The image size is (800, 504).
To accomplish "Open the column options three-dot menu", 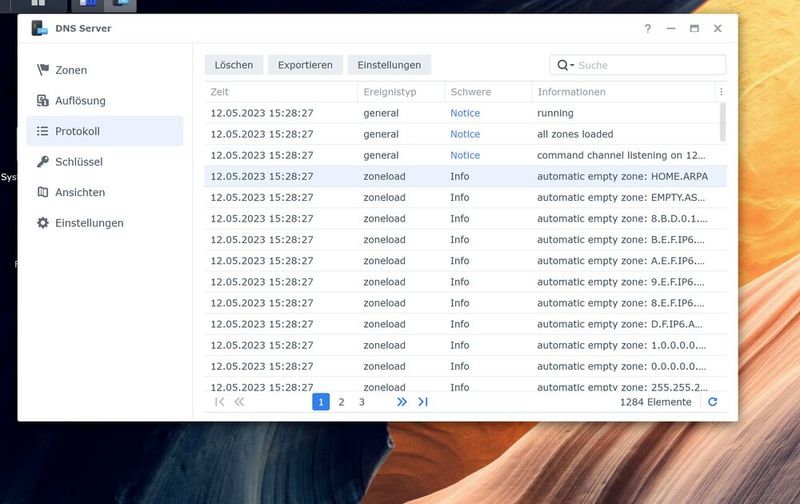I will [x=721, y=92].
